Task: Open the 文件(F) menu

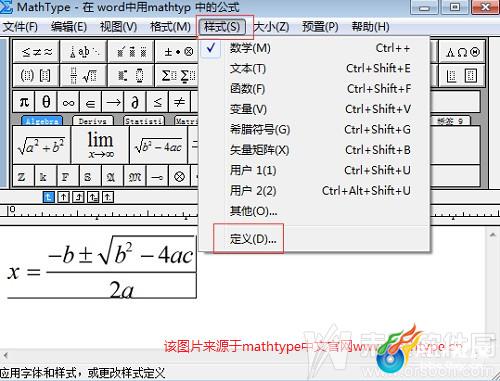Action: [x=20, y=27]
